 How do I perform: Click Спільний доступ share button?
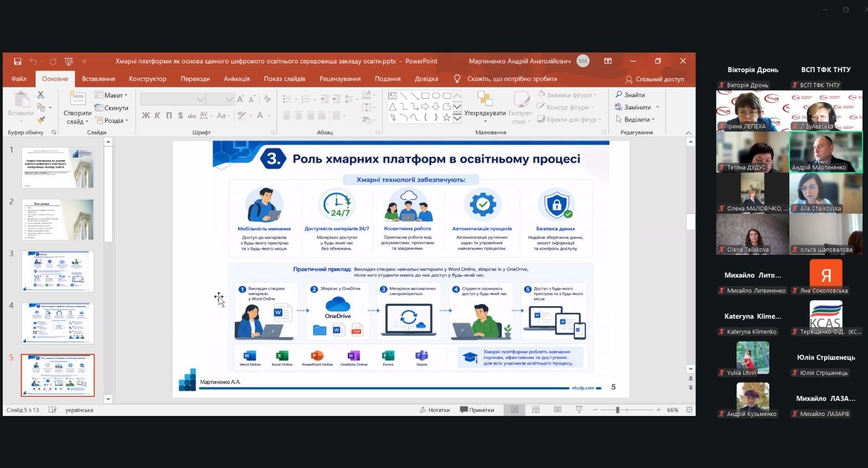pos(654,79)
